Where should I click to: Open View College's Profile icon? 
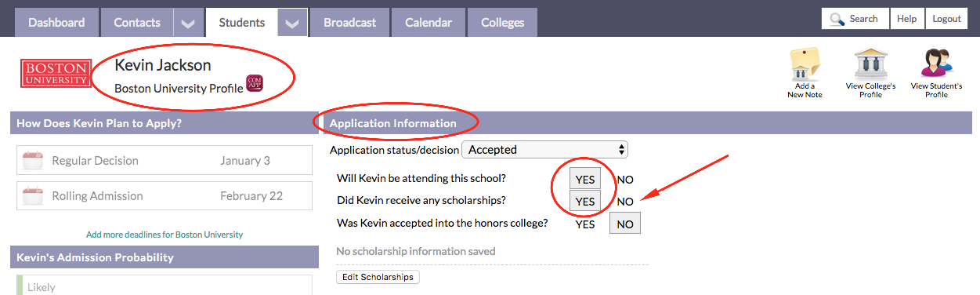coord(870,64)
